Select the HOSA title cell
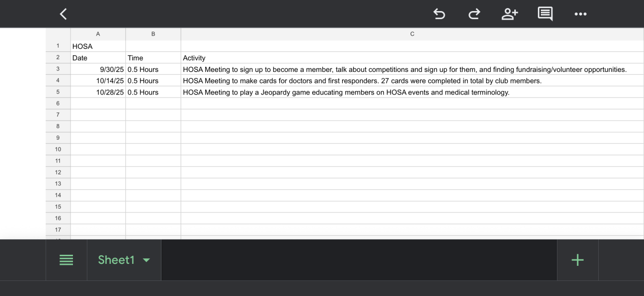 tap(98, 46)
